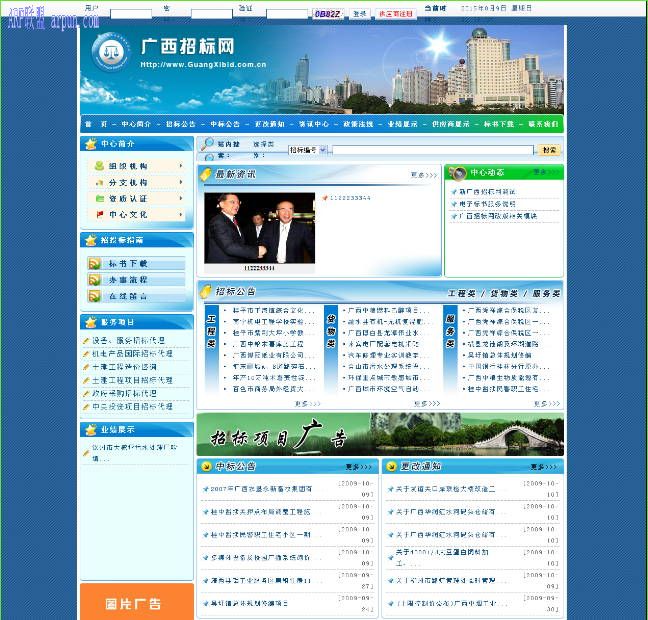This screenshot has width=648, height=620.
Task: Click 更多 link in 中心动态 panel
Action: pyautogui.click(x=546, y=172)
